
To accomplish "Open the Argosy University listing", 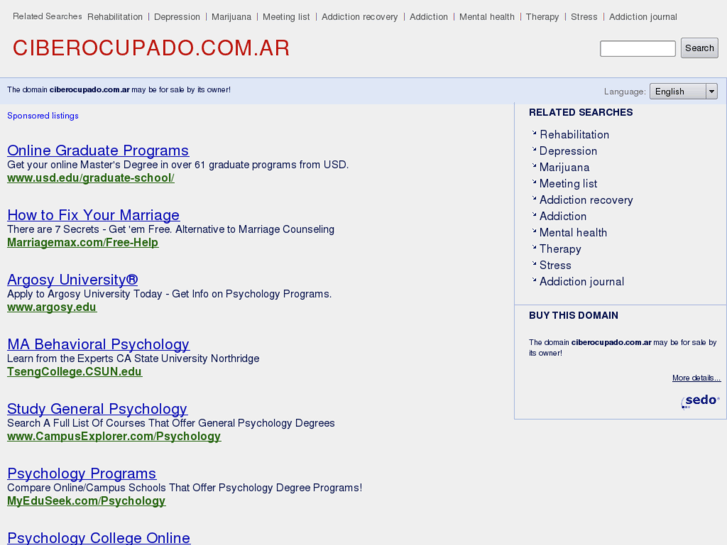I will 72,279.
